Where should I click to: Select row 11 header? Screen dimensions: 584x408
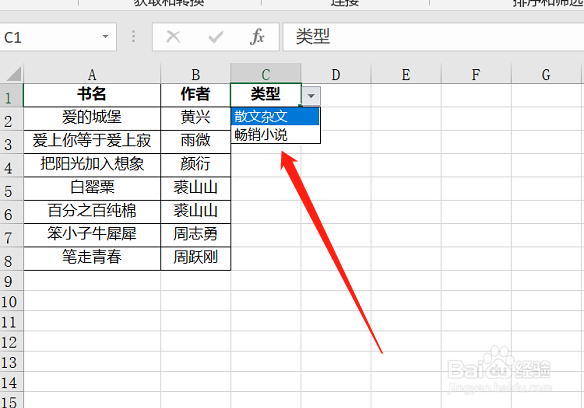pos(12,321)
